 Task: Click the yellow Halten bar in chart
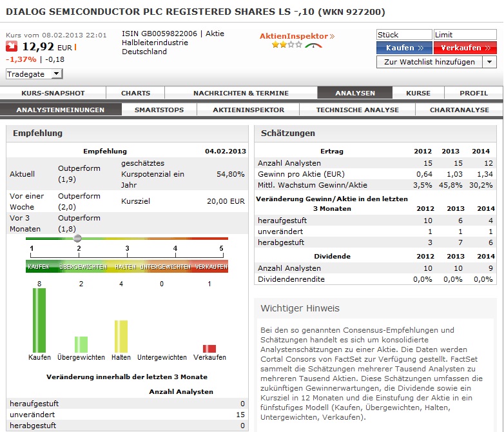[121, 336]
